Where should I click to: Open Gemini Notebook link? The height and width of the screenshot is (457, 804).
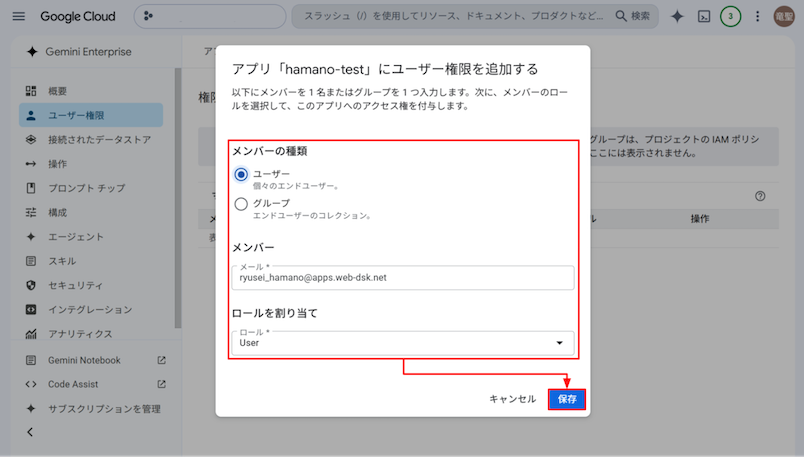click(84, 361)
